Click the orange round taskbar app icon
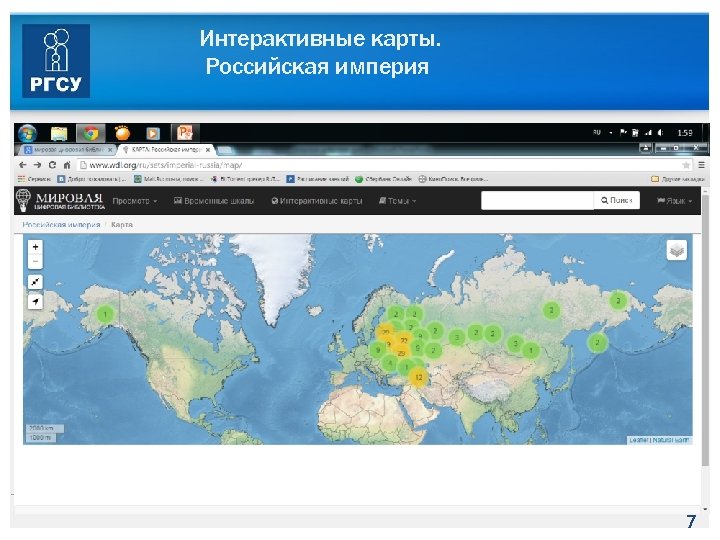This screenshot has height=540, width=720. coord(122,133)
